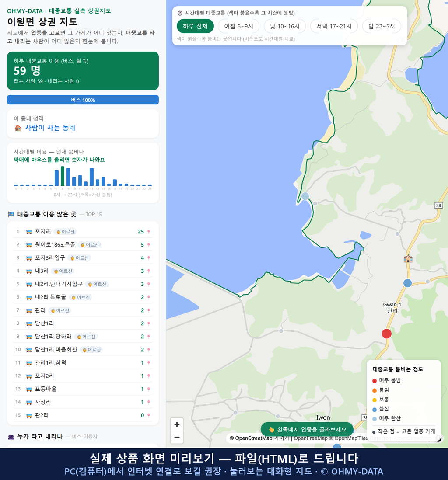
Task: Click the blue 한산 legend swatch
Action: (x=374, y=409)
